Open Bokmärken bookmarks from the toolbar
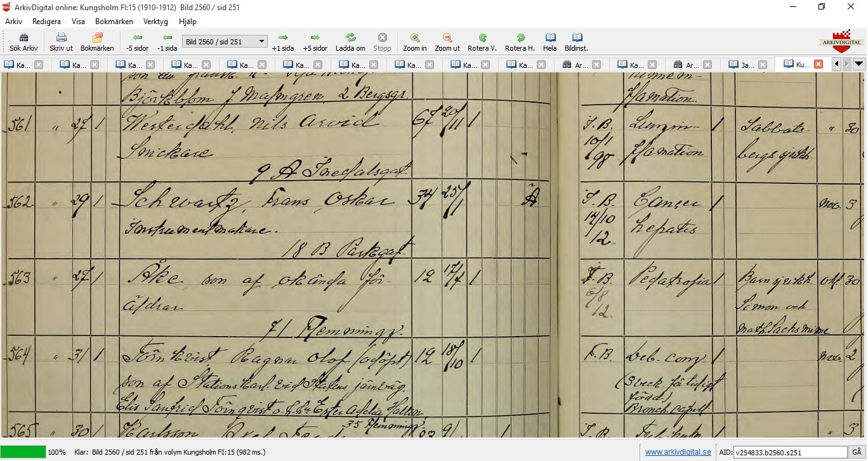 coord(97,42)
